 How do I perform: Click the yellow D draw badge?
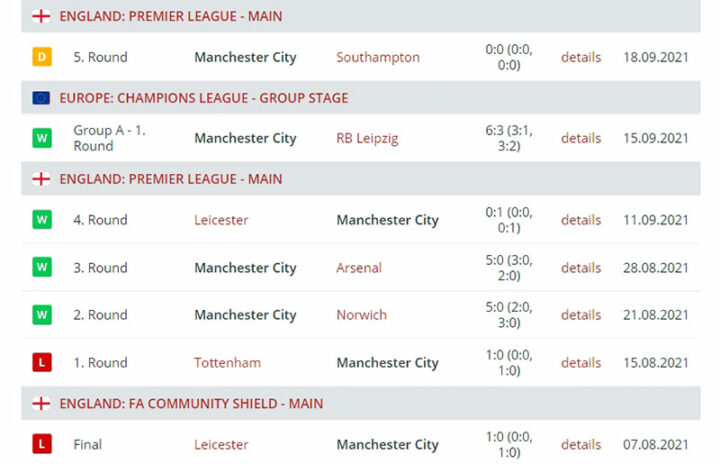point(41,57)
